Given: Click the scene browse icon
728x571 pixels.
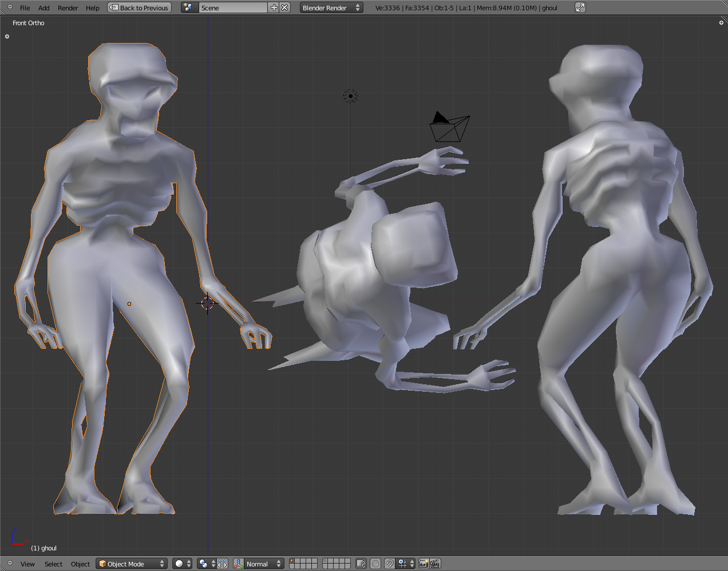Looking at the screenshot, I should click(189, 8).
